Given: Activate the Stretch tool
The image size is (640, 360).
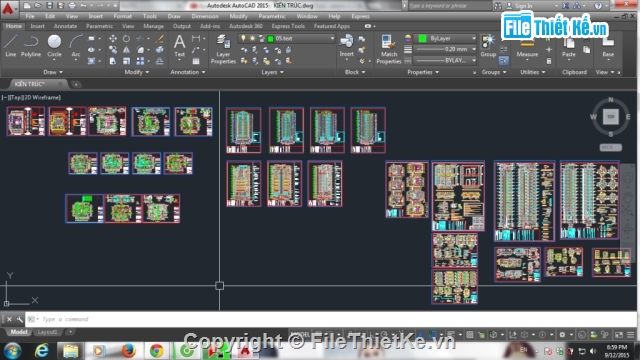Looking at the screenshot, I should pos(113,61).
